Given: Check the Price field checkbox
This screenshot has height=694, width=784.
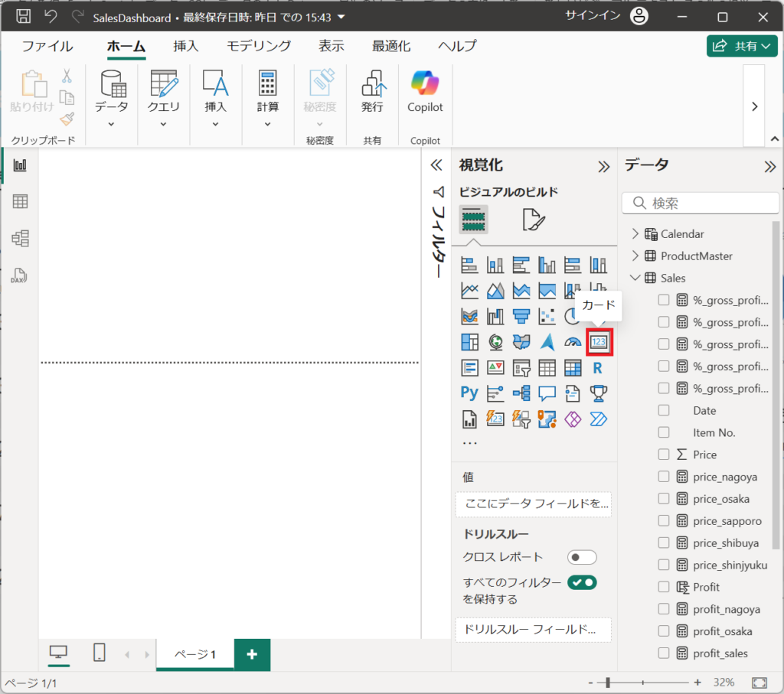Looking at the screenshot, I should (x=664, y=455).
